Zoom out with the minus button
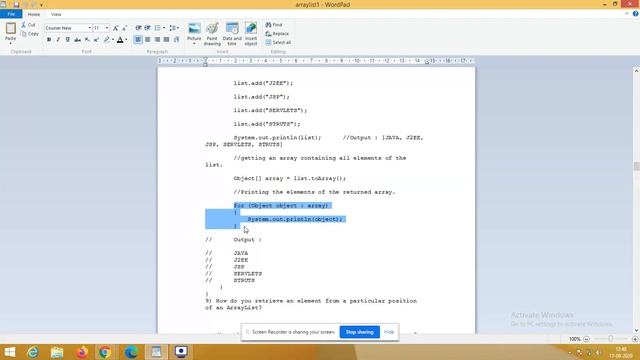 click(x=587, y=339)
